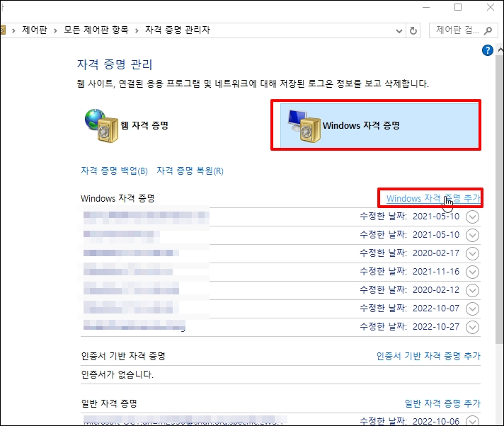The width and height of the screenshot is (504, 426).
Task: Expand second credential dated 2021-05-10
Action: click(x=472, y=235)
